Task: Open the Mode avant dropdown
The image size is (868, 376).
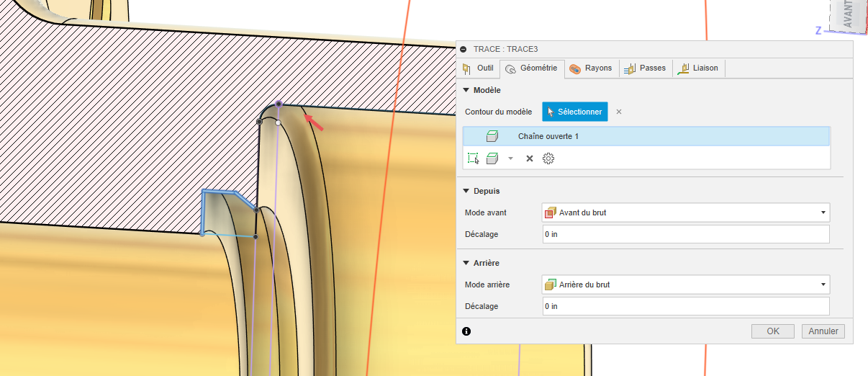Action: (685, 212)
